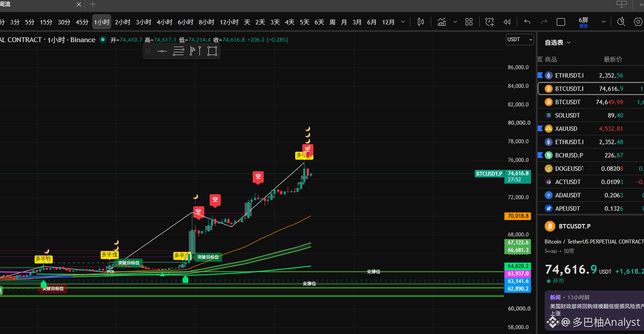Select ETHUSDT row priced 2,352.48
Viewport: 644px width, 334px height.
[591, 142]
